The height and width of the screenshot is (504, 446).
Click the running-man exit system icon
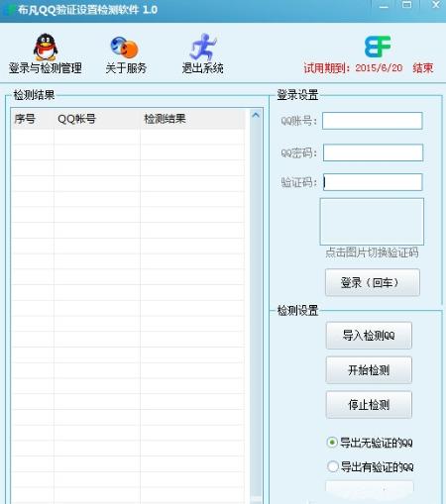[x=202, y=47]
